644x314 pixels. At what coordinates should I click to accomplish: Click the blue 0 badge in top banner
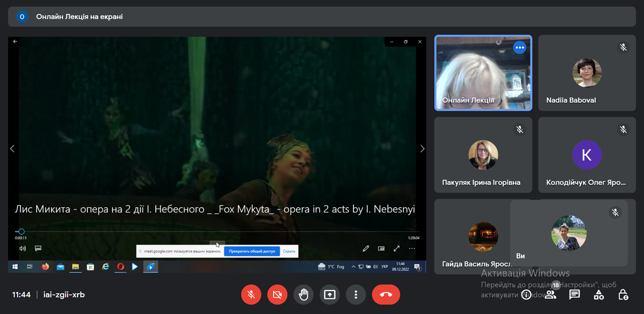22,17
